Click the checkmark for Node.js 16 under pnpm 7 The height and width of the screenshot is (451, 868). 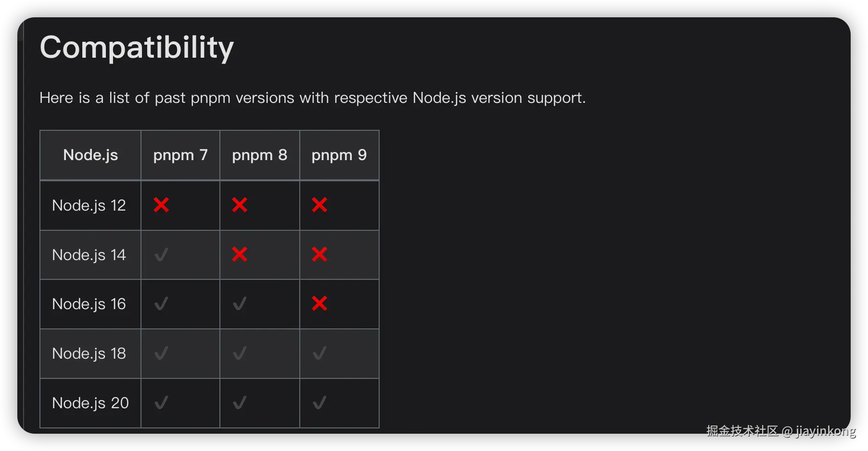(x=161, y=304)
